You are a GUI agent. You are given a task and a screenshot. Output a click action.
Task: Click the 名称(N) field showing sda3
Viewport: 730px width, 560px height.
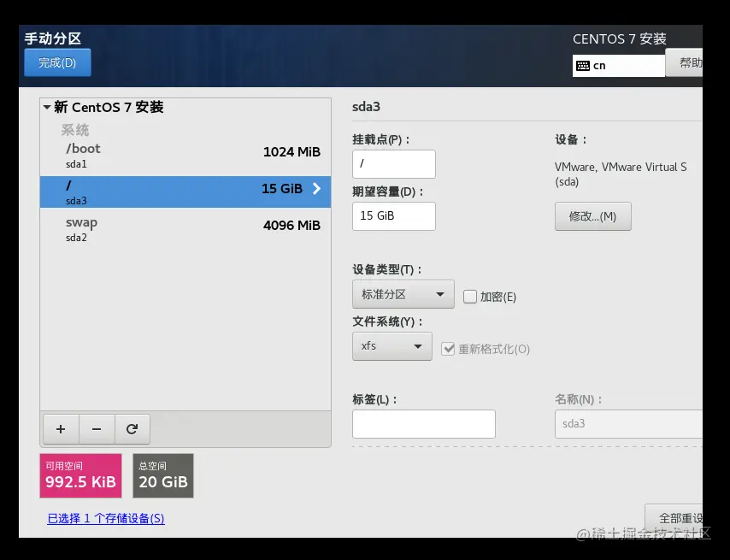[x=628, y=423]
